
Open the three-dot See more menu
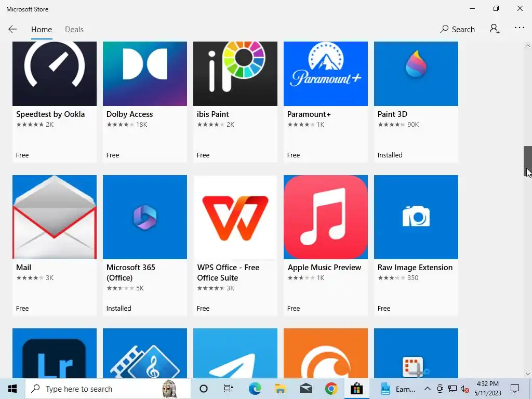pyautogui.click(x=520, y=28)
